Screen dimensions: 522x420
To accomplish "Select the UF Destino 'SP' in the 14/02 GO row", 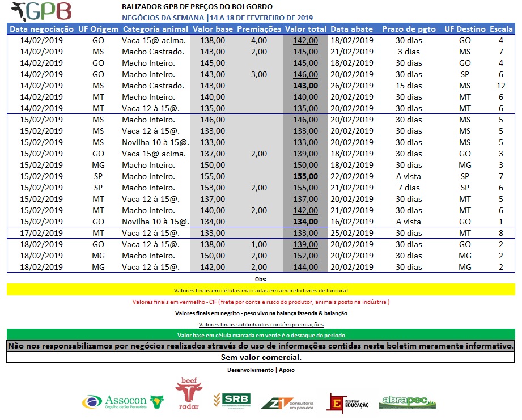I will [465, 74].
